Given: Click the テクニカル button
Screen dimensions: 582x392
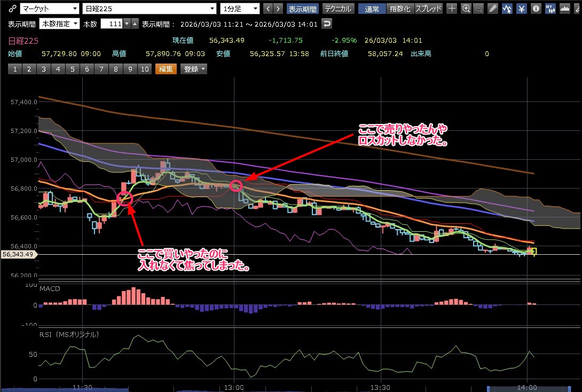Looking at the screenshot, I should coord(338,9).
